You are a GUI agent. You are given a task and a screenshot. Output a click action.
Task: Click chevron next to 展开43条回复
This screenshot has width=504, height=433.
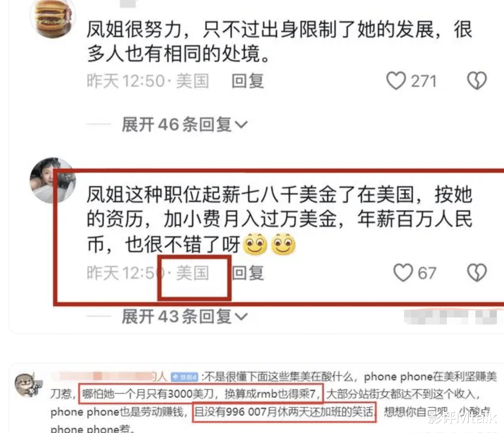click(241, 317)
